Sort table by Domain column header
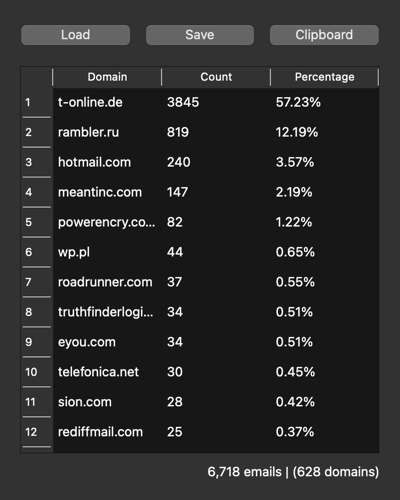400x500 pixels. click(x=107, y=77)
